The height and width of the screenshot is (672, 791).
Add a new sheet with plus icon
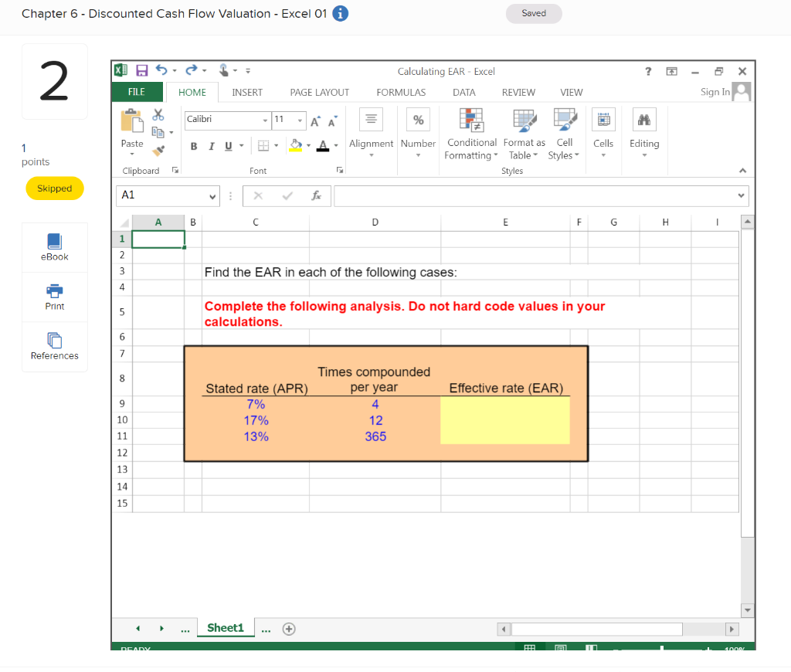(289, 629)
